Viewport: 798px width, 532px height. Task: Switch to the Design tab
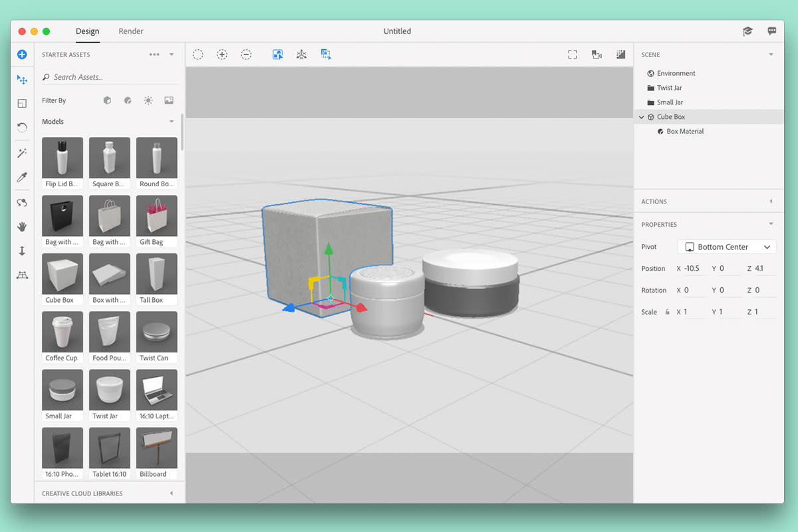pos(87,31)
